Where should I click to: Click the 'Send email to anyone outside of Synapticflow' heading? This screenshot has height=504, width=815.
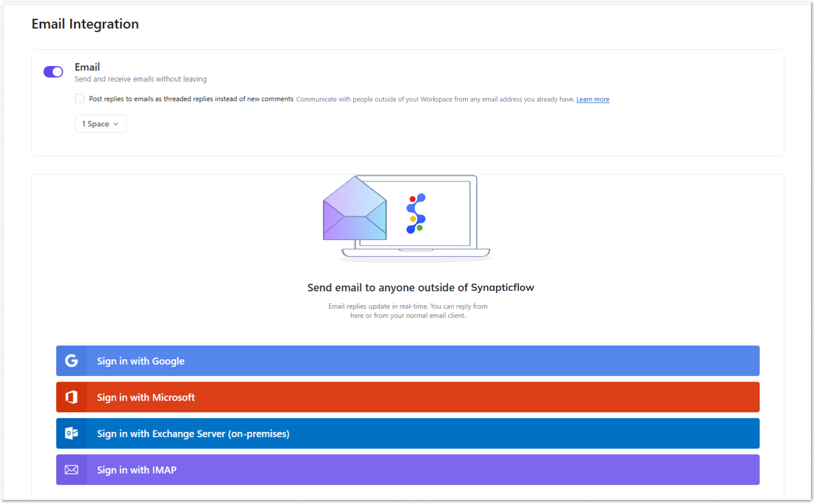pos(421,288)
